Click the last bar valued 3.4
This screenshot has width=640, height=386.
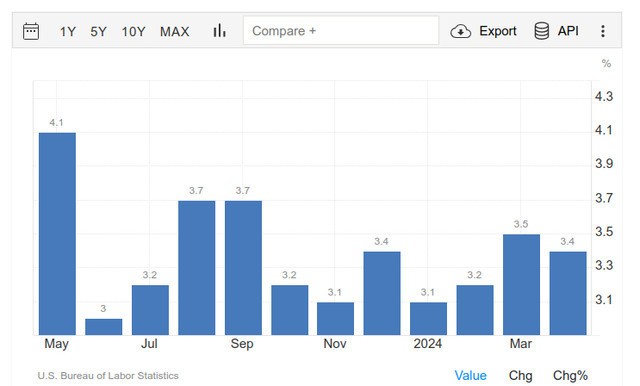(x=568, y=293)
